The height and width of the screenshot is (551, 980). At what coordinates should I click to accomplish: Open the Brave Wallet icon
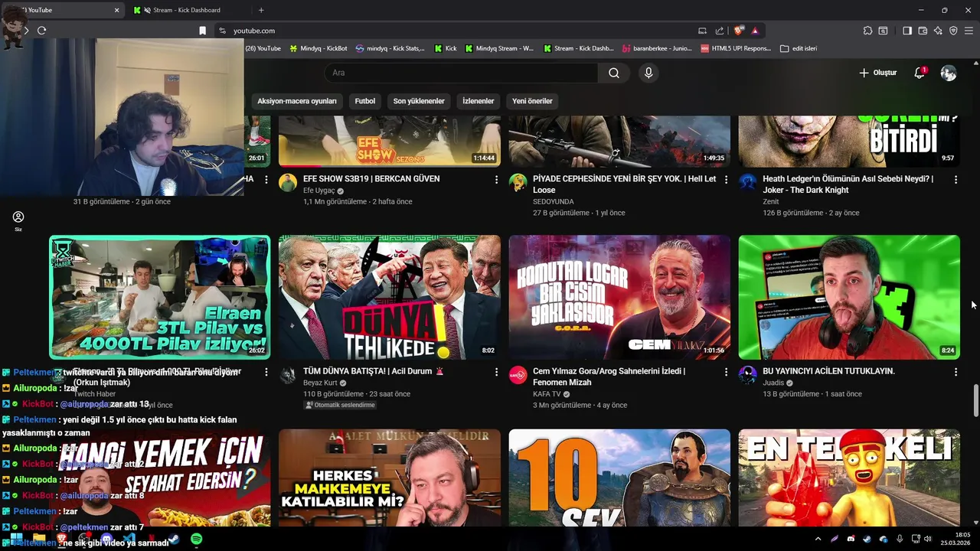tap(923, 31)
